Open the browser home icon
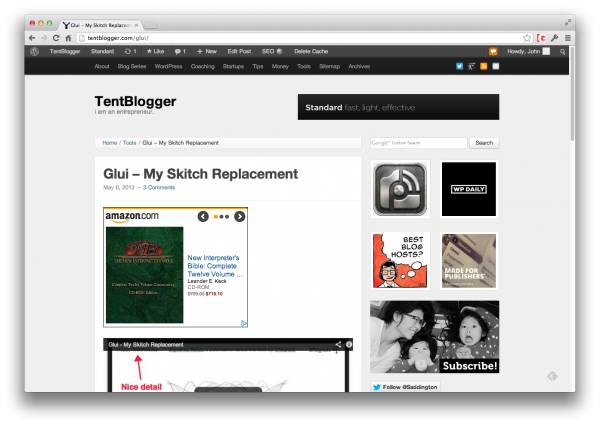Image resolution: width=600 pixels, height=426 pixels. click(68, 38)
